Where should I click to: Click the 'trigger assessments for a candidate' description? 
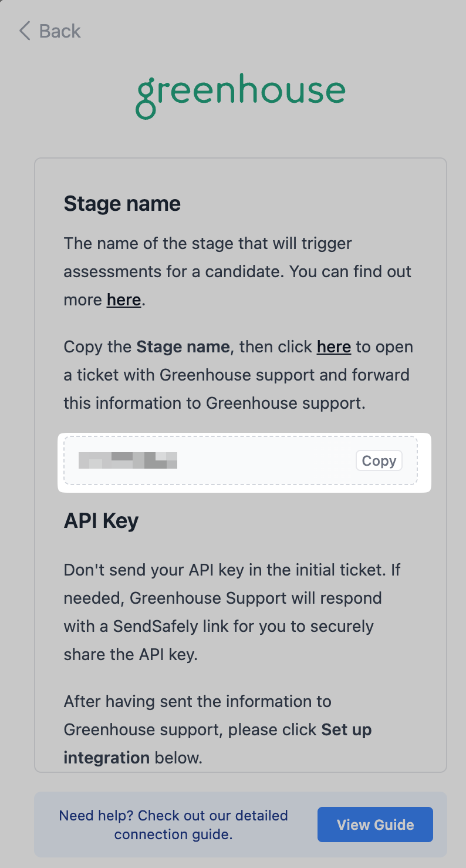click(238, 271)
